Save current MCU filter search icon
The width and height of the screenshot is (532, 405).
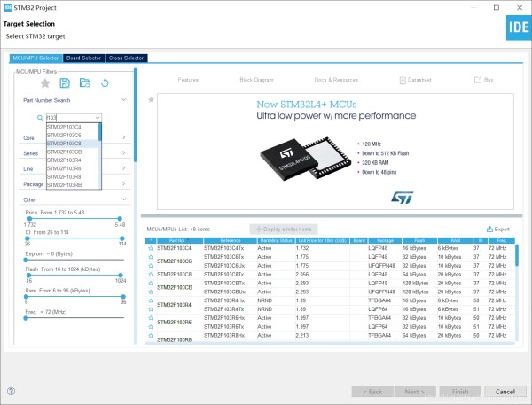click(65, 82)
